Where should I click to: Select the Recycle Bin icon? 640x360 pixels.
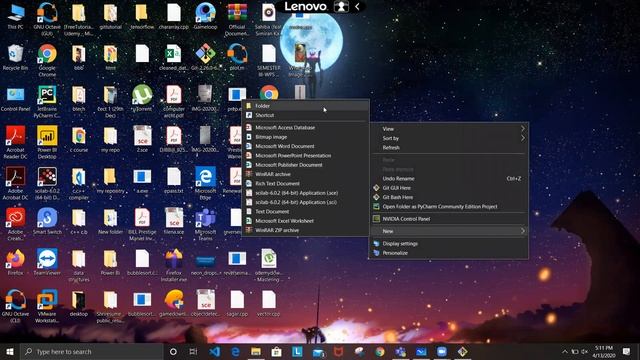(16, 57)
